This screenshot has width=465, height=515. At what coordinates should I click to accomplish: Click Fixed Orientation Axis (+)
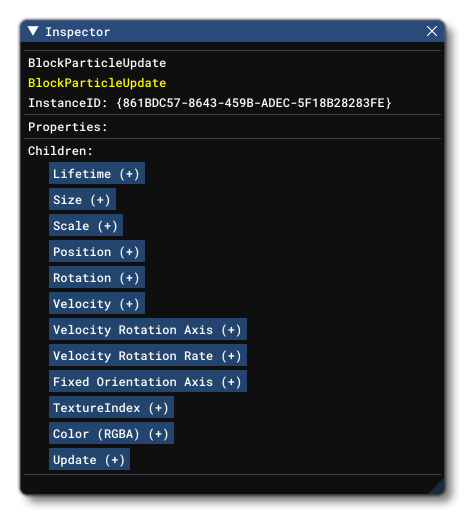tap(148, 381)
